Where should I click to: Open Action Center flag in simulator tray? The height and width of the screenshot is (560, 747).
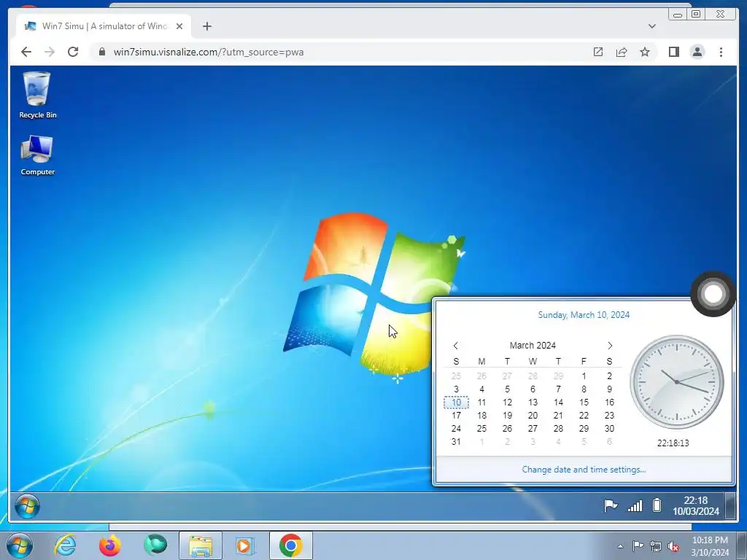click(611, 505)
